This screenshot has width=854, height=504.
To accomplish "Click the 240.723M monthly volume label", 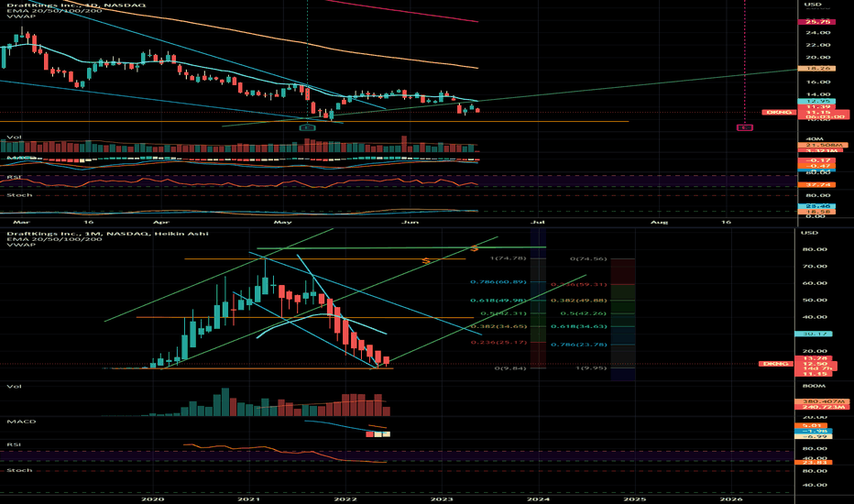I will point(822,407).
